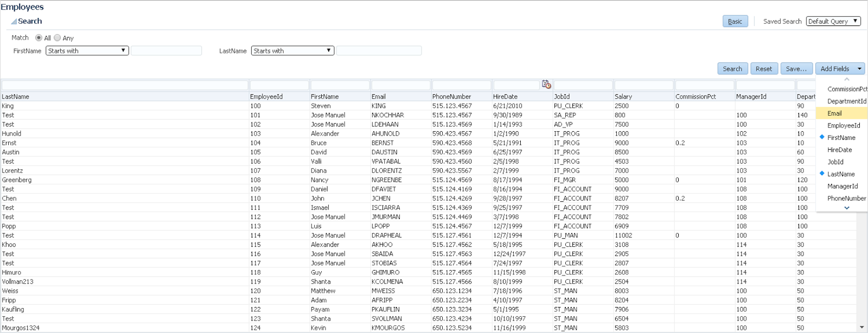Click the AD_VP job id cell
868x333 pixels.
(x=583, y=124)
